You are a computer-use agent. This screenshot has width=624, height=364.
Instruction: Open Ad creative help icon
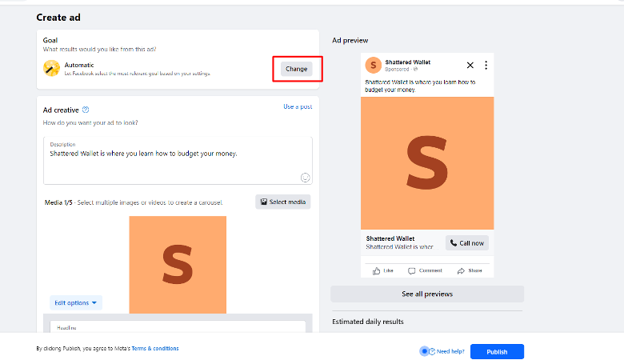[86, 110]
